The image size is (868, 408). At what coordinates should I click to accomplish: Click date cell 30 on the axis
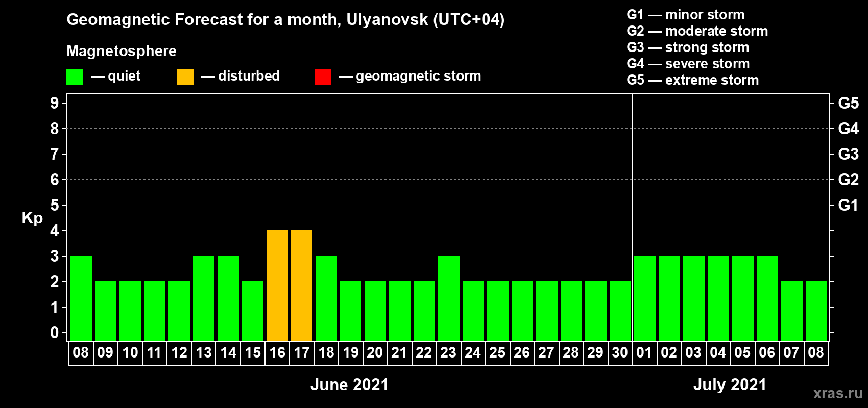(620, 353)
